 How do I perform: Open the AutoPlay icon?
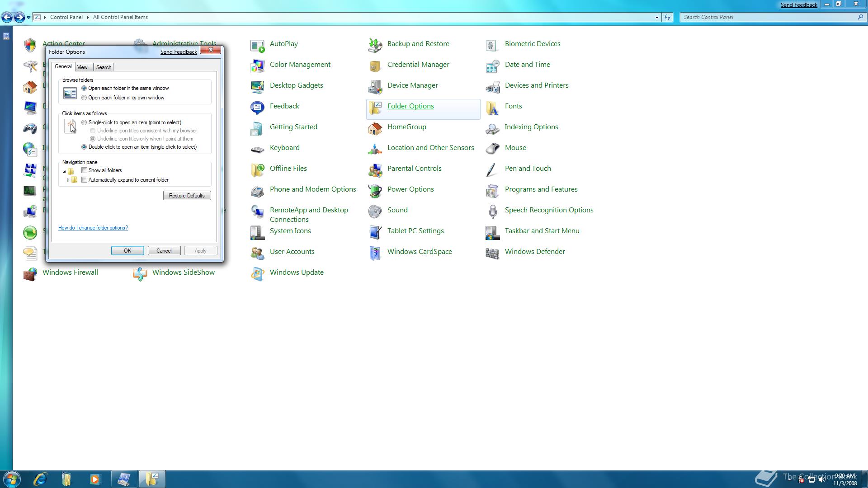coord(257,46)
